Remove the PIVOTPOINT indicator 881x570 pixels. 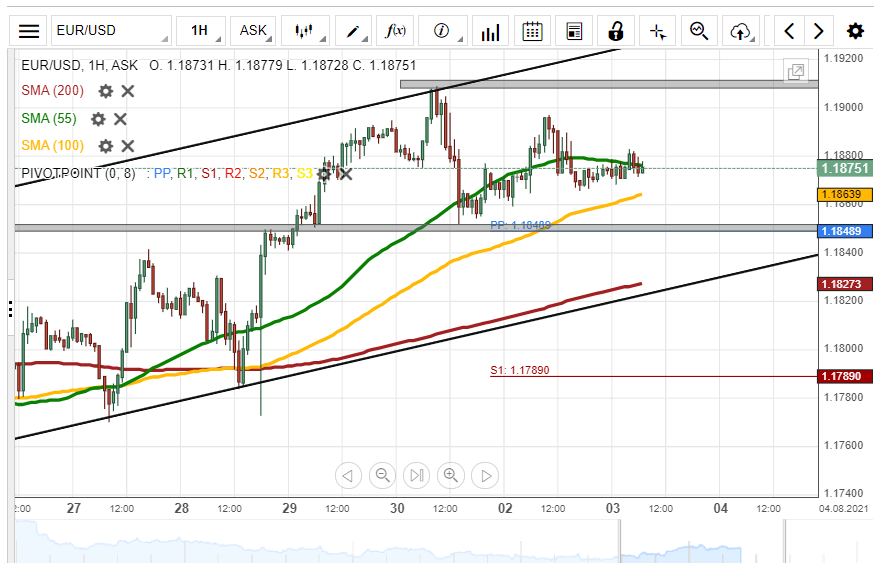tap(346, 174)
